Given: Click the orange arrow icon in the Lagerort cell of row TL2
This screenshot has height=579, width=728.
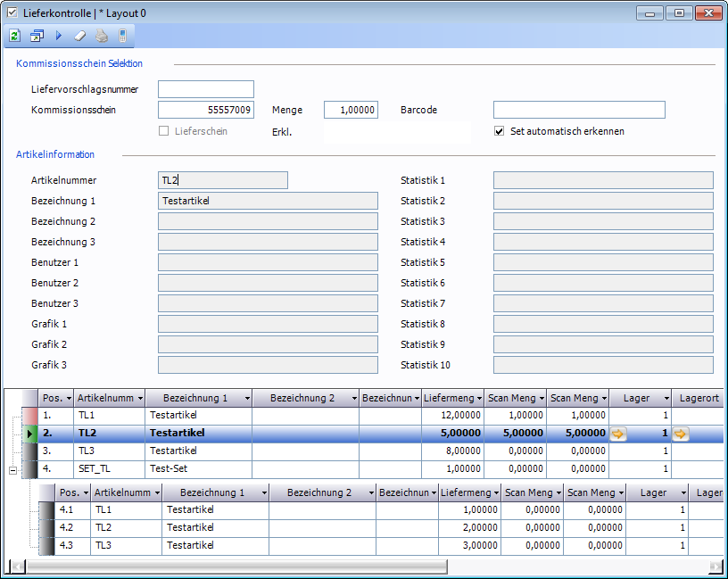Looking at the screenshot, I should [681, 434].
